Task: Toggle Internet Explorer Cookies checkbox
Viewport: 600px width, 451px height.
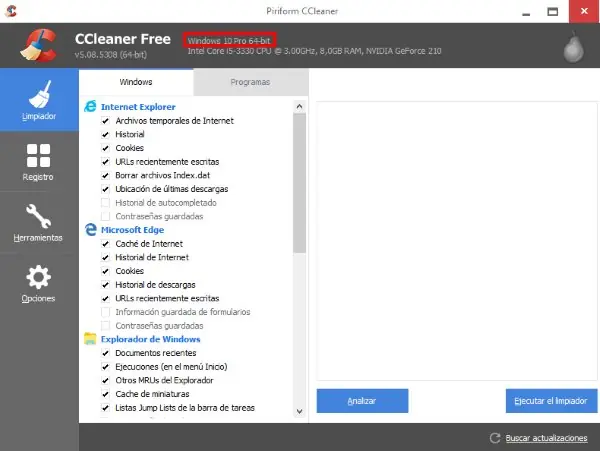Action: 105,148
